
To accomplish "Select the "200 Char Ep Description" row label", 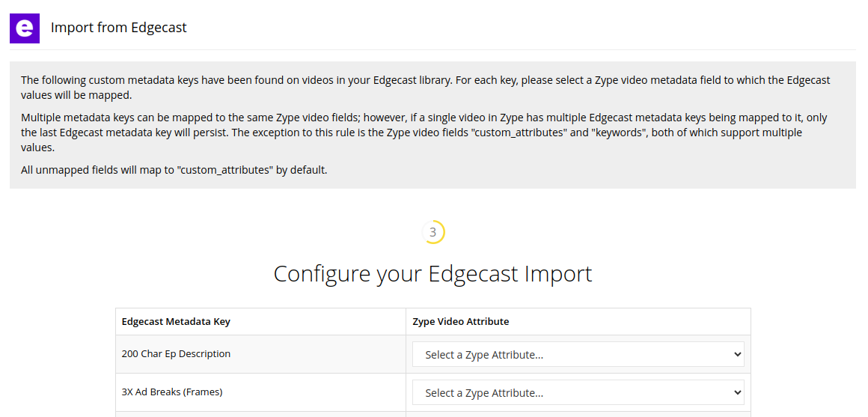I will click(176, 354).
